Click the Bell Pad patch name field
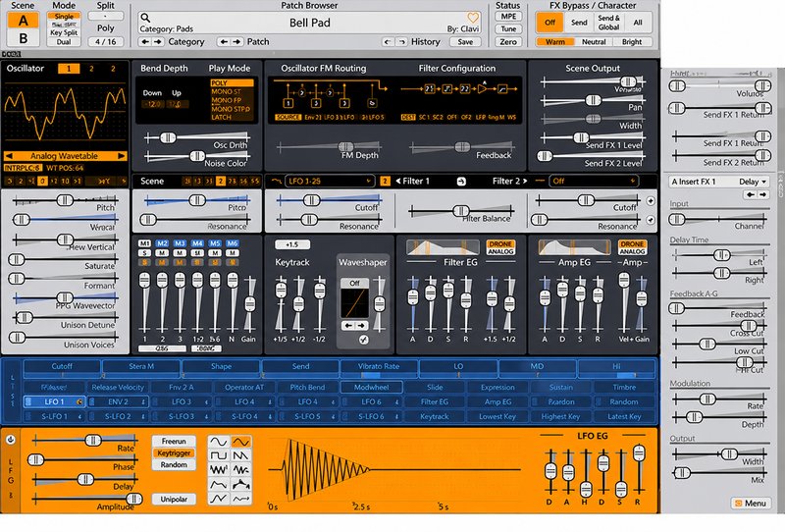Viewport: 785px width, 532px height. [x=309, y=23]
